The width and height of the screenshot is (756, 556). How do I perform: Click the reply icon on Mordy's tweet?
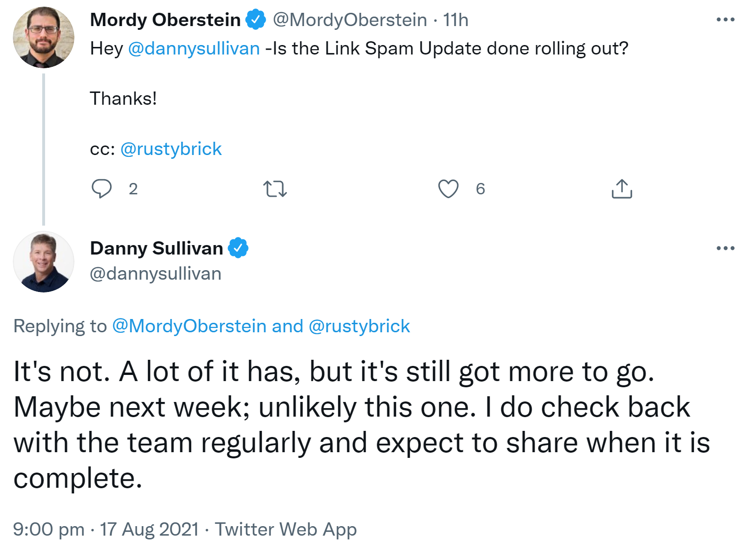point(101,189)
